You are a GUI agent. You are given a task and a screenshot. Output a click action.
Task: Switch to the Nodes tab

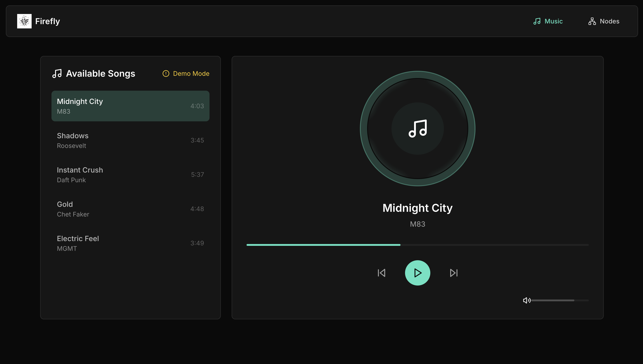(604, 21)
